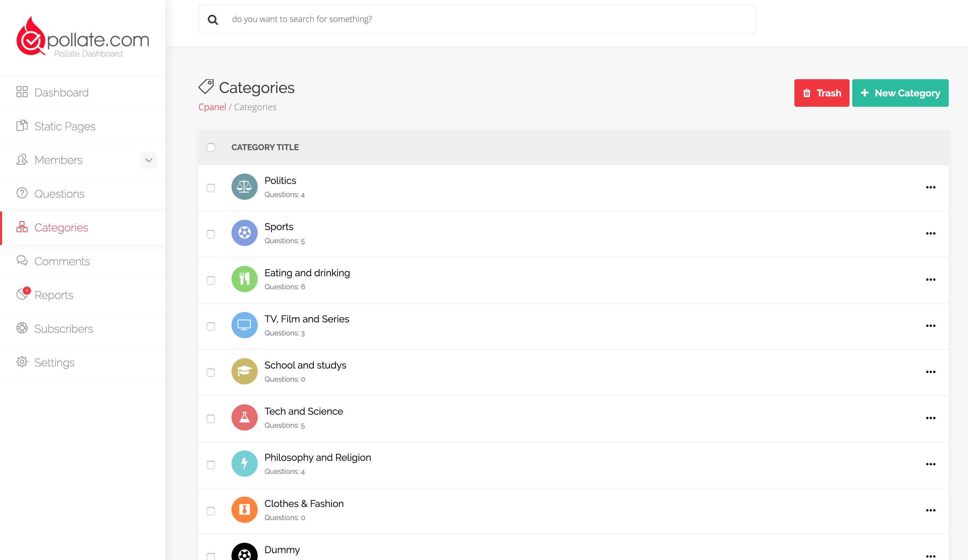
Task: Click the Sports soccer ball icon
Action: point(244,233)
